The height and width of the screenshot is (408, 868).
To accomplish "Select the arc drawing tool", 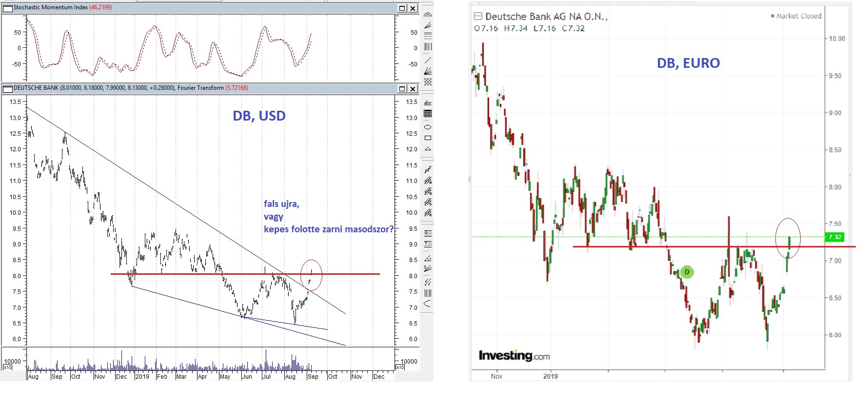I will tap(428, 304).
